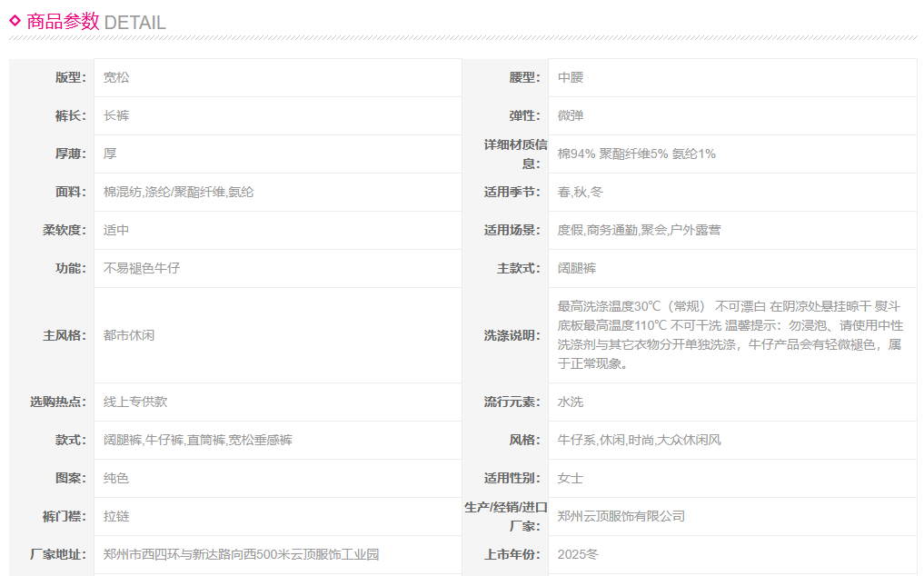Click the 阔腿裤,牛仔裤,直筒裤,宽松垂感裤 style value

pyautogui.click(x=198, y=441)
